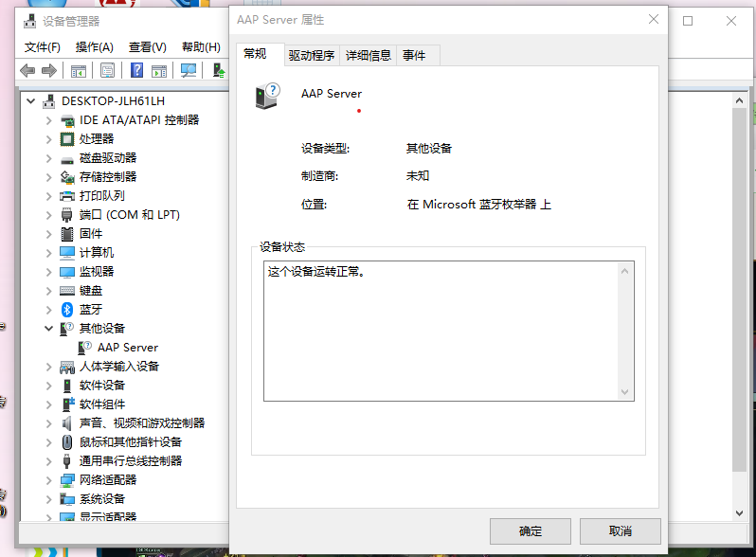Click the keyboard category icon
The height and width of the screenshot is (557, 756).
pos(67,291)
